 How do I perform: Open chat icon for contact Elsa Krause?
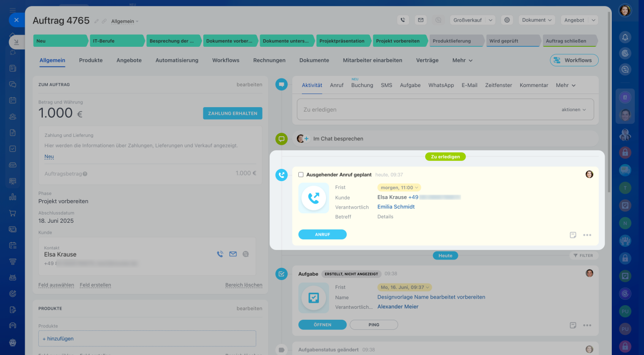point(246,254)
